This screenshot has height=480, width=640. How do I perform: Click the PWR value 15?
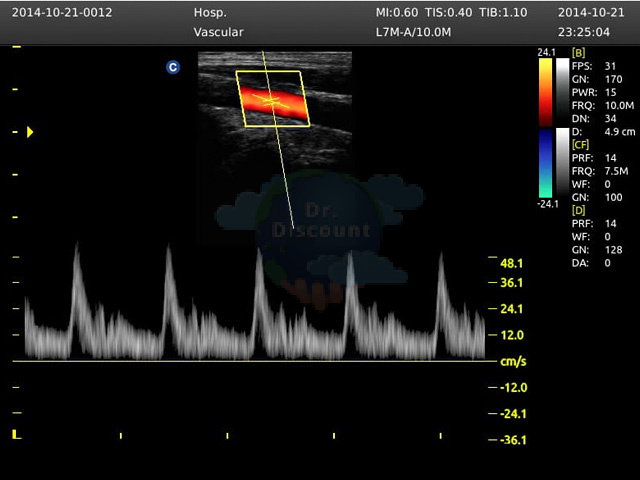[x=610, y=92]
